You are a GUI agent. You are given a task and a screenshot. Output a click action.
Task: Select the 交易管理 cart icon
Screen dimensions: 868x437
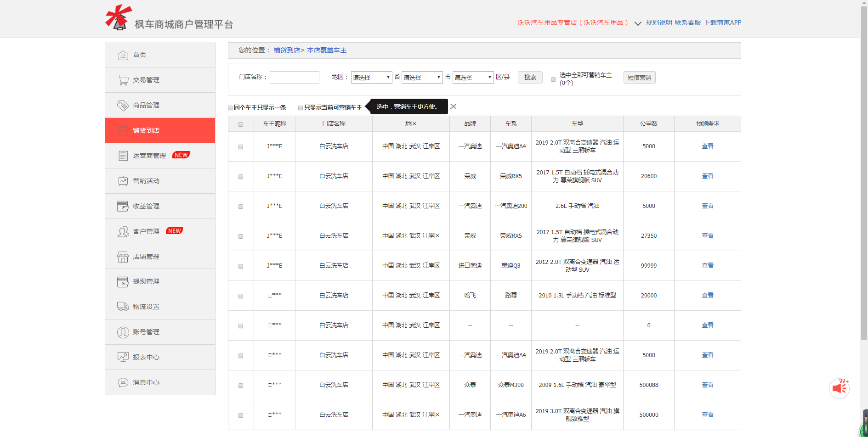tap(122, 80)
